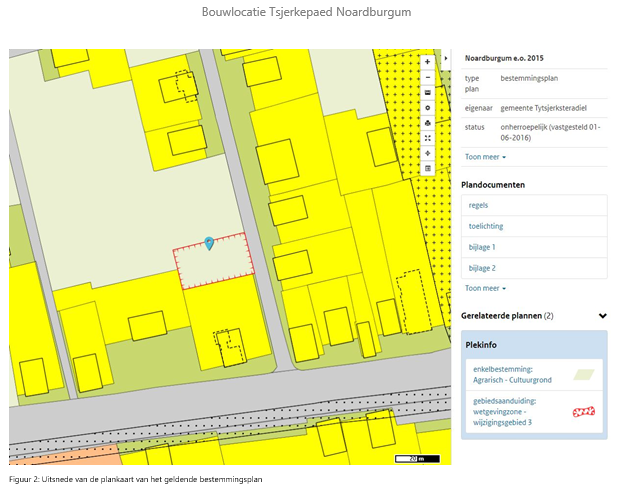The image size is (620, 492).
Task: Click the background map layer icon
Action: pos(427,93)
